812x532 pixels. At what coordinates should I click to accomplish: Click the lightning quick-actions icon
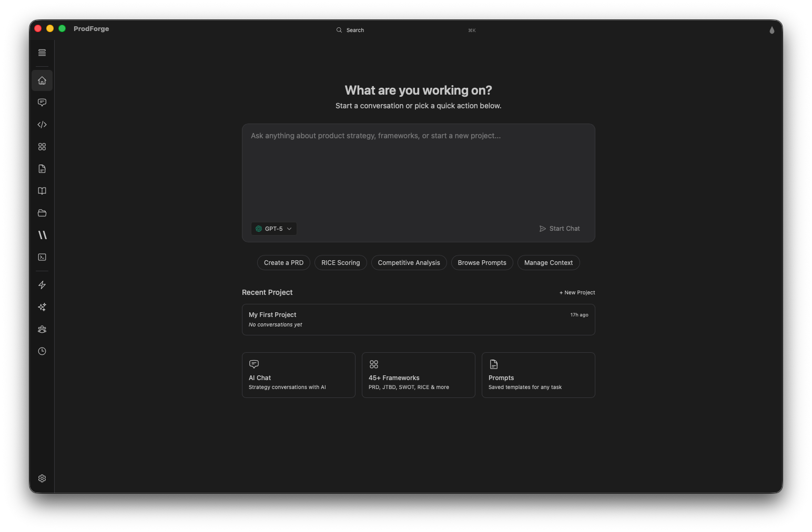tap(42, 284)
